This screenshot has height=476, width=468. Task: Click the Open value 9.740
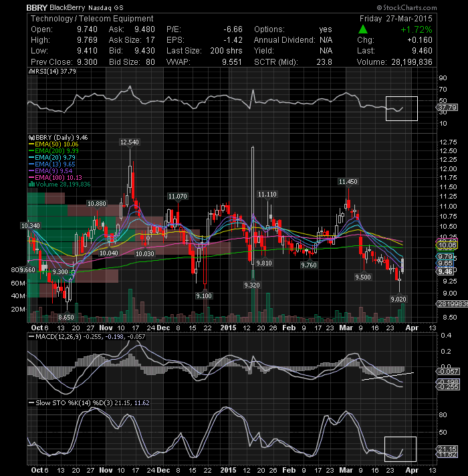click(87, 29)
